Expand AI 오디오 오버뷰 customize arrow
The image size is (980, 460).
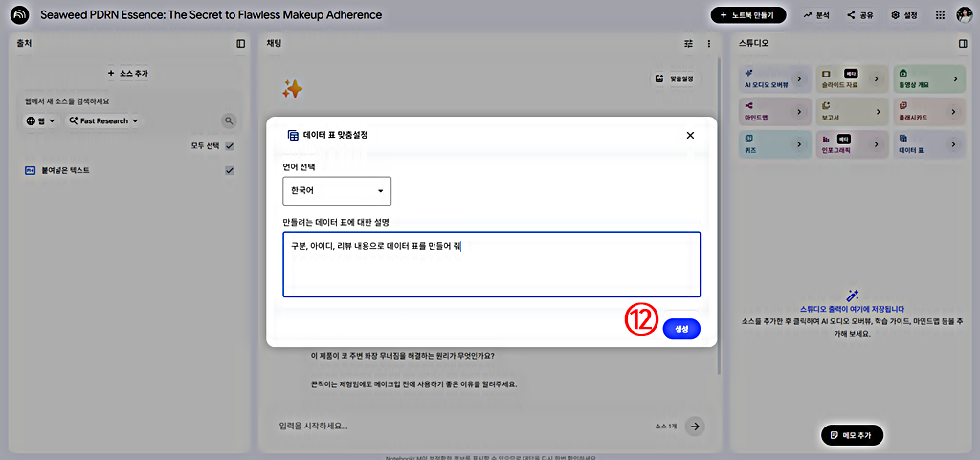799,79
